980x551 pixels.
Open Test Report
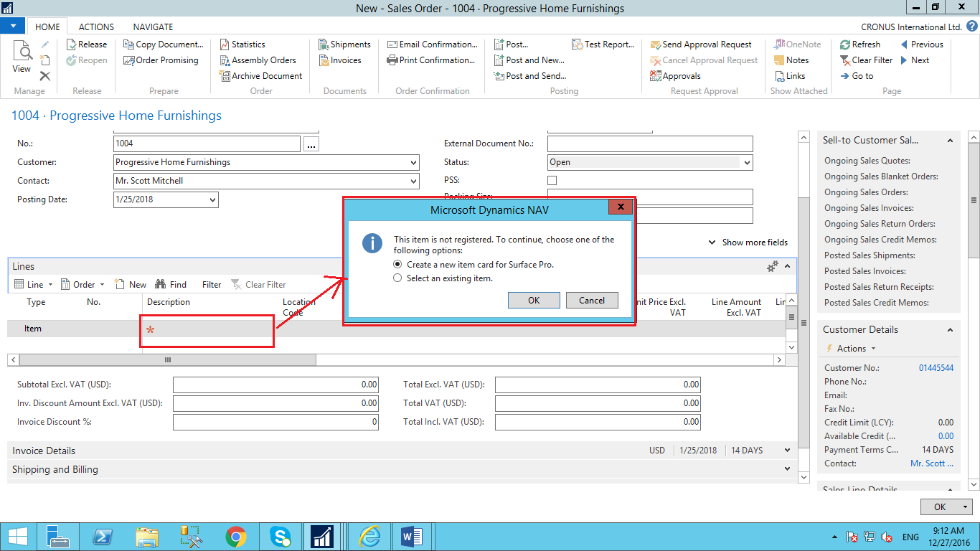pos(603,44)
